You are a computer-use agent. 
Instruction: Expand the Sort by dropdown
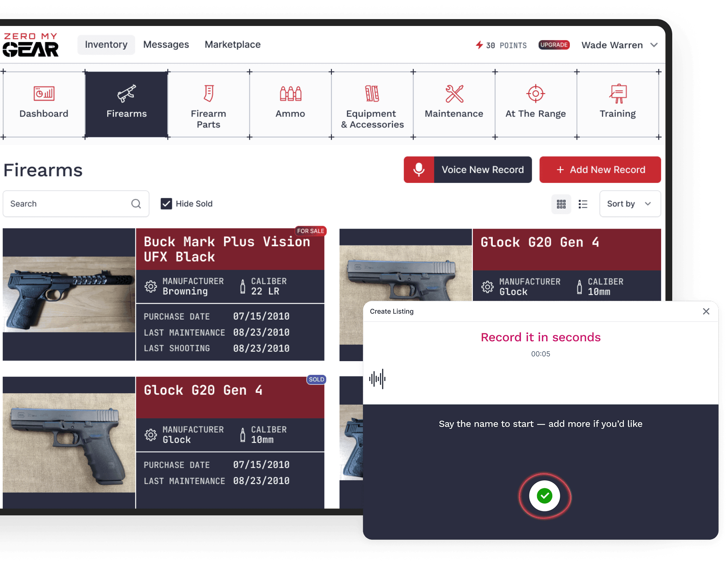tap(630, 204)
